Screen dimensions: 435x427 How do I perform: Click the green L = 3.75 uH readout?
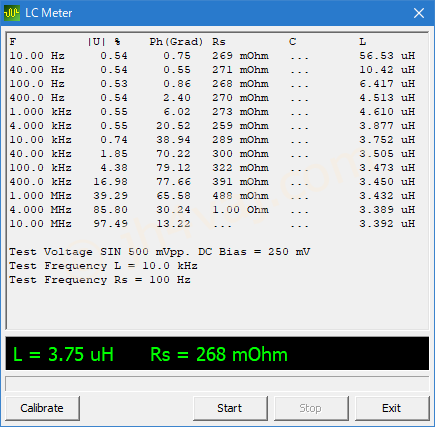tap(64, 354)
